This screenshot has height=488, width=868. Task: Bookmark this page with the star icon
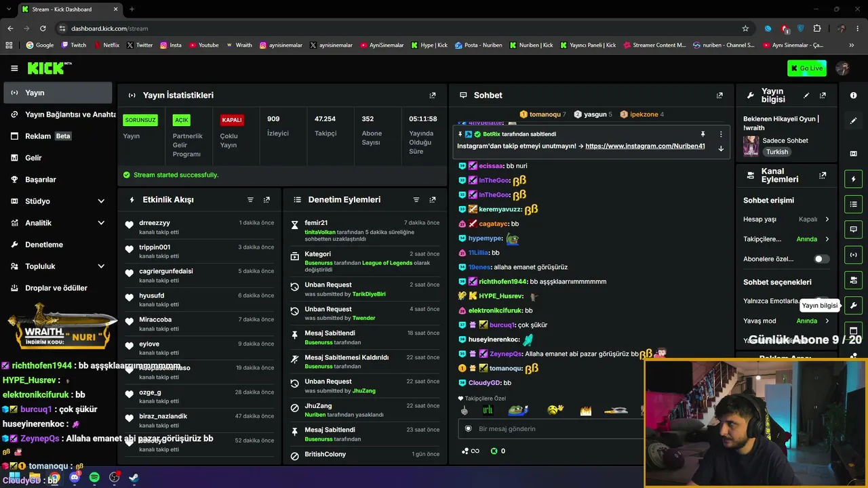[745, 28]
